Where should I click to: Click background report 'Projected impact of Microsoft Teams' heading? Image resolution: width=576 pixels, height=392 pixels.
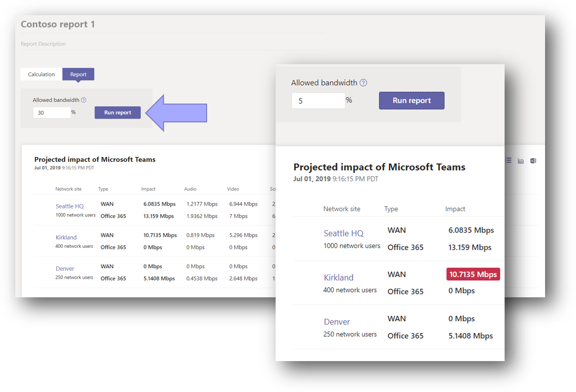[95, 159]
